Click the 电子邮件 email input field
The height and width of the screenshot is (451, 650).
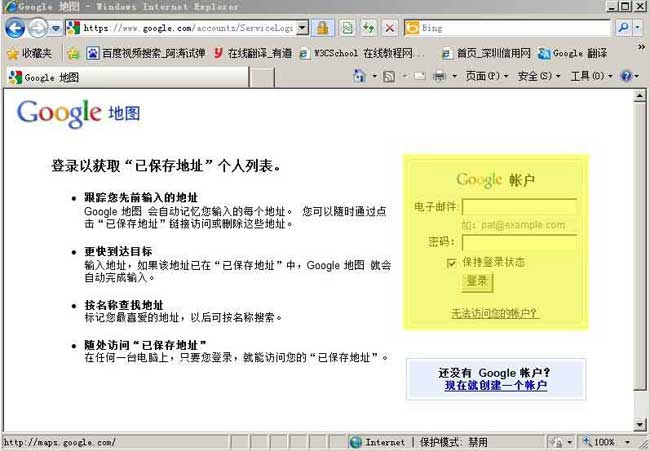pyautogui.click(x=519, y=207)
